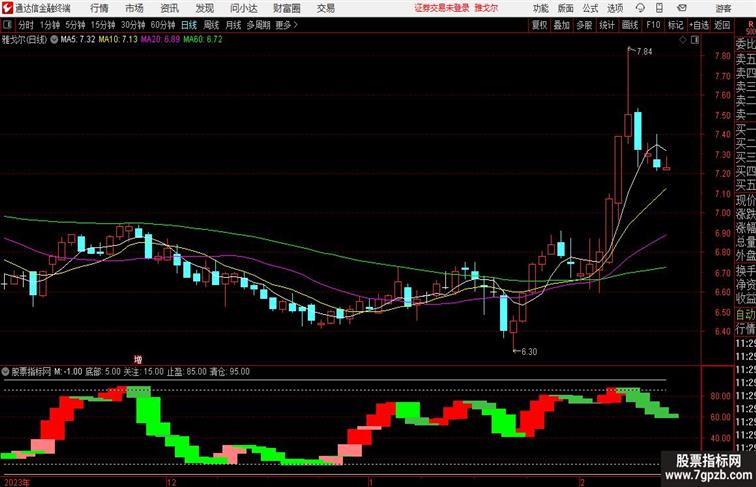Image resolution: width=756 pixels, height=487 pixels.
Task: Open the 选项 menu
Action: [615, 8]
